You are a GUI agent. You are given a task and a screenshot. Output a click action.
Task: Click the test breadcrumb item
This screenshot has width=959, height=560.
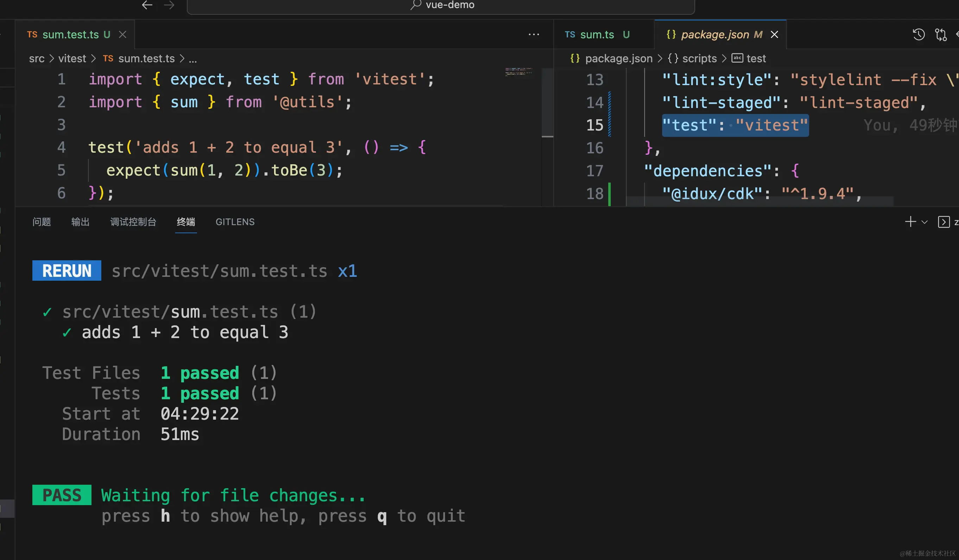(x=756, y=59)
